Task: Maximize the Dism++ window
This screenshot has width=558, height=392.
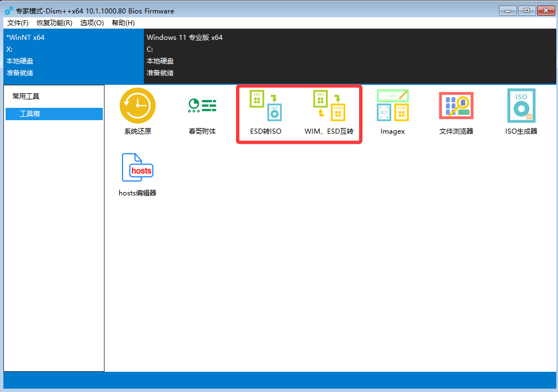Action: pos(527,10)
